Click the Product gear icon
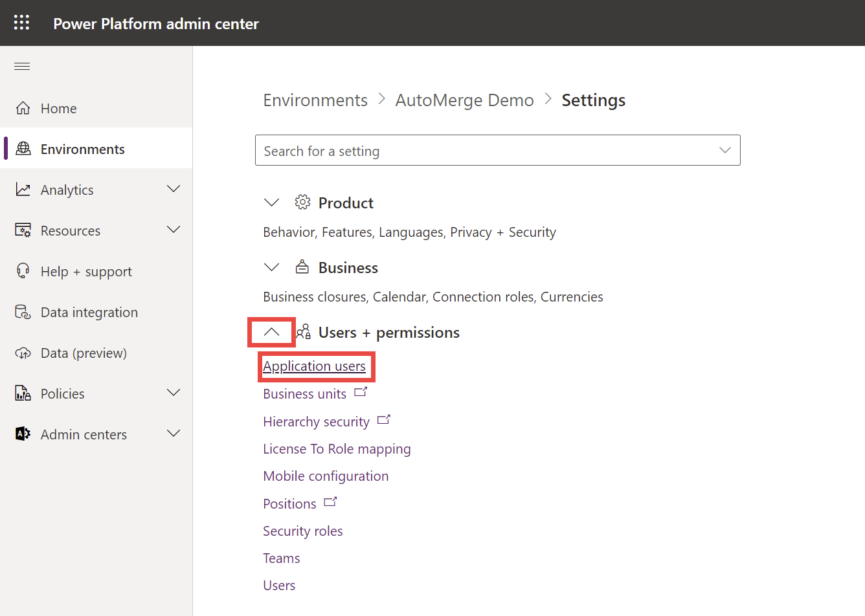This screenshot has width=865, height=616. (x=302, y=203)
